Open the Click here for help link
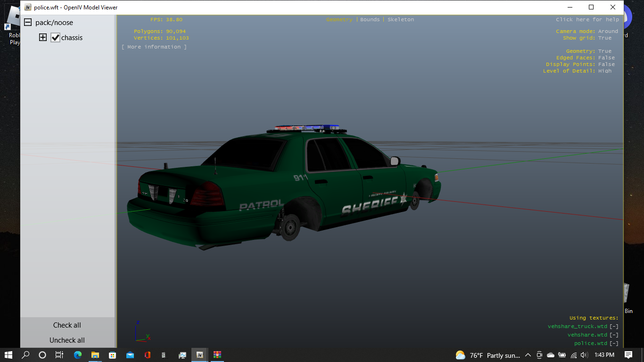 (x=587, y=19)
